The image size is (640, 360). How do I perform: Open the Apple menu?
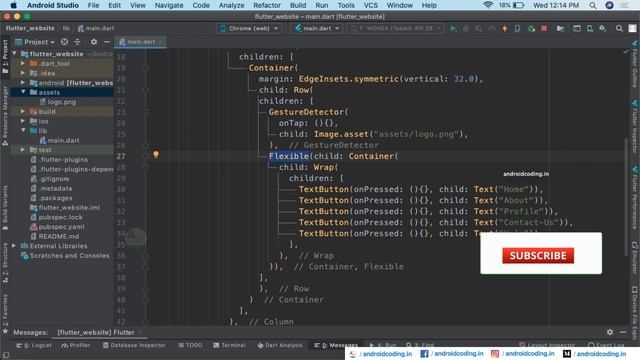pos(13,5)
